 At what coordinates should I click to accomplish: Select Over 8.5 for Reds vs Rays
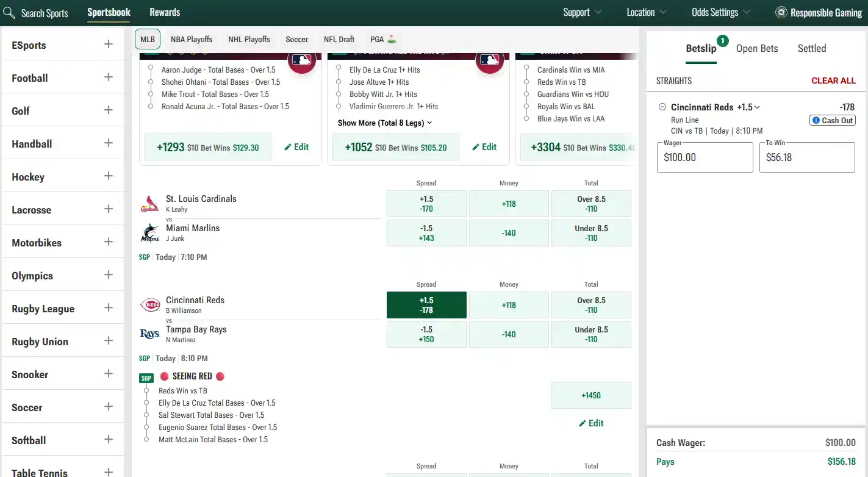tap(591, 305)
